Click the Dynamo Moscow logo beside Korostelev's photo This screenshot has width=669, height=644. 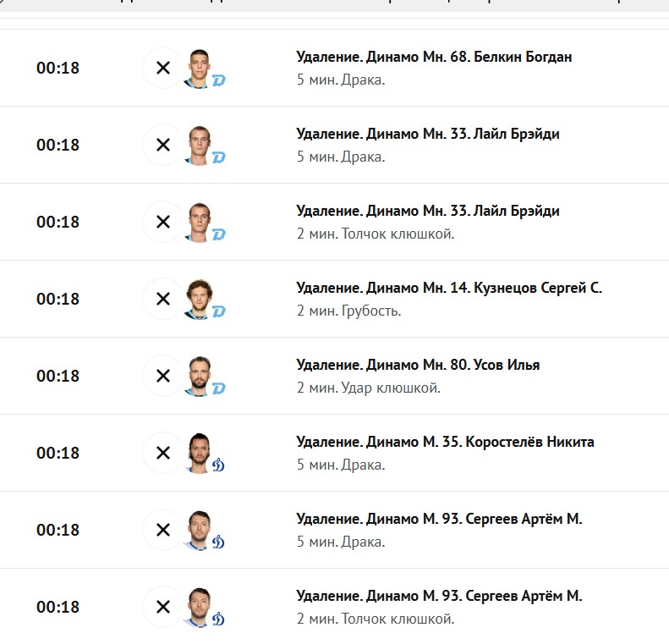point(218,465)
